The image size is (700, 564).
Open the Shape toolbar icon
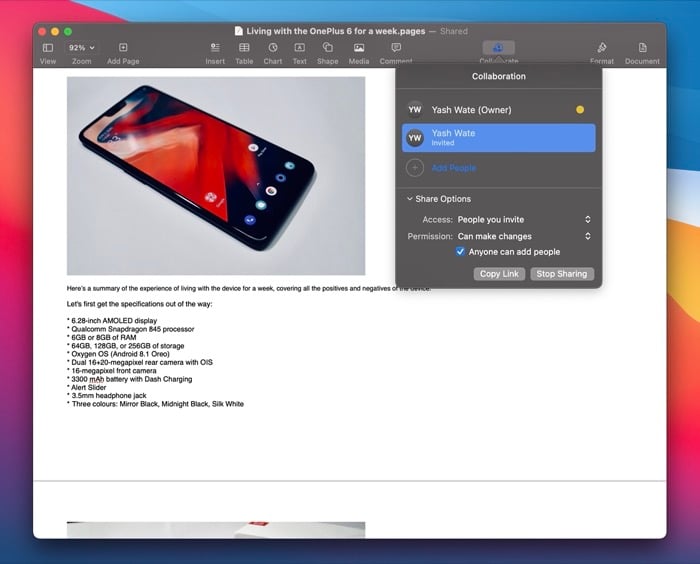pyautogui.click(x=328, y=48)
